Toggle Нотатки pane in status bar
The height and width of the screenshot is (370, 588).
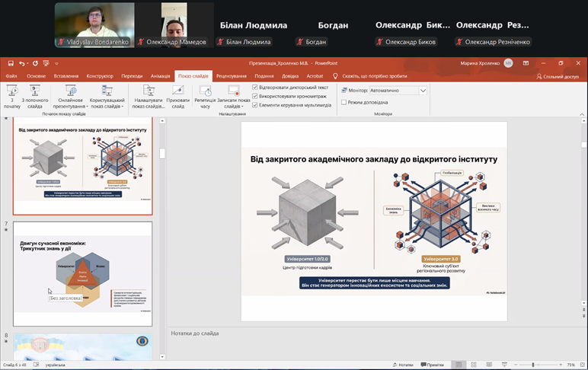pos(403,365)
